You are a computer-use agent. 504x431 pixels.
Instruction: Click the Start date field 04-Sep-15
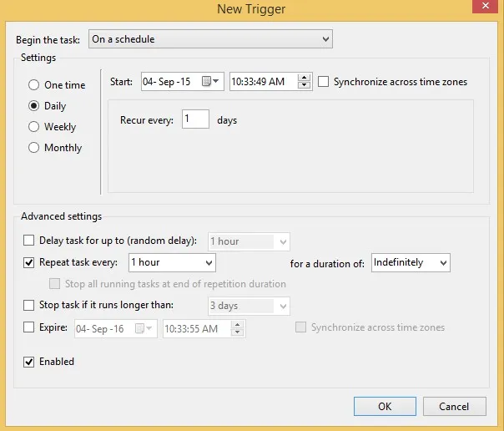[182, 81]
